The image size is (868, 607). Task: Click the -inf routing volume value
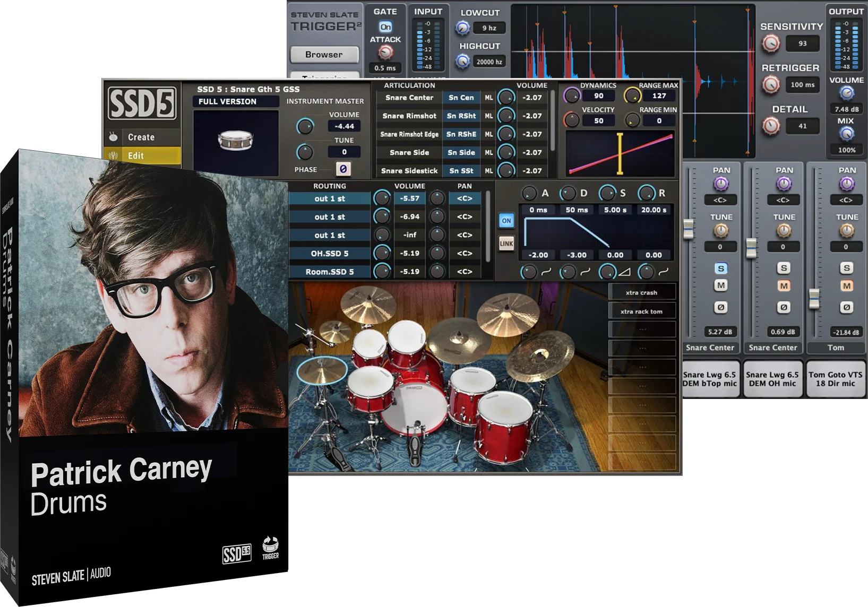(x=410, y=235)
